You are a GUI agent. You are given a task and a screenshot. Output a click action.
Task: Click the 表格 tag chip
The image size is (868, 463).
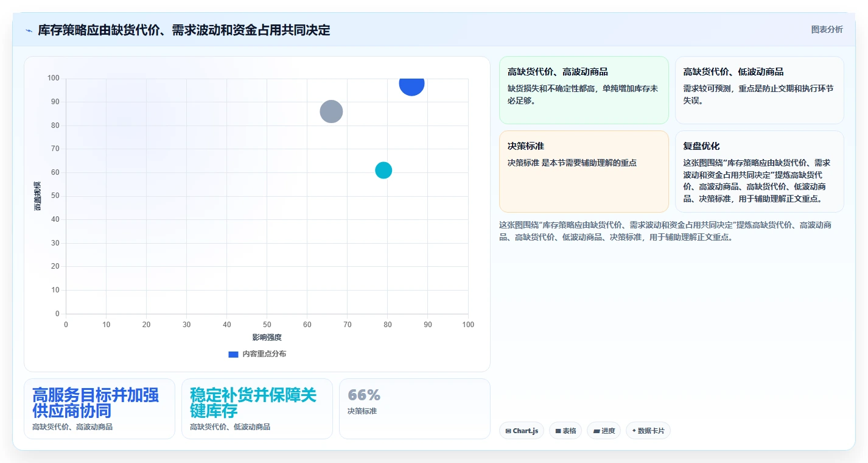click(565, 431)
